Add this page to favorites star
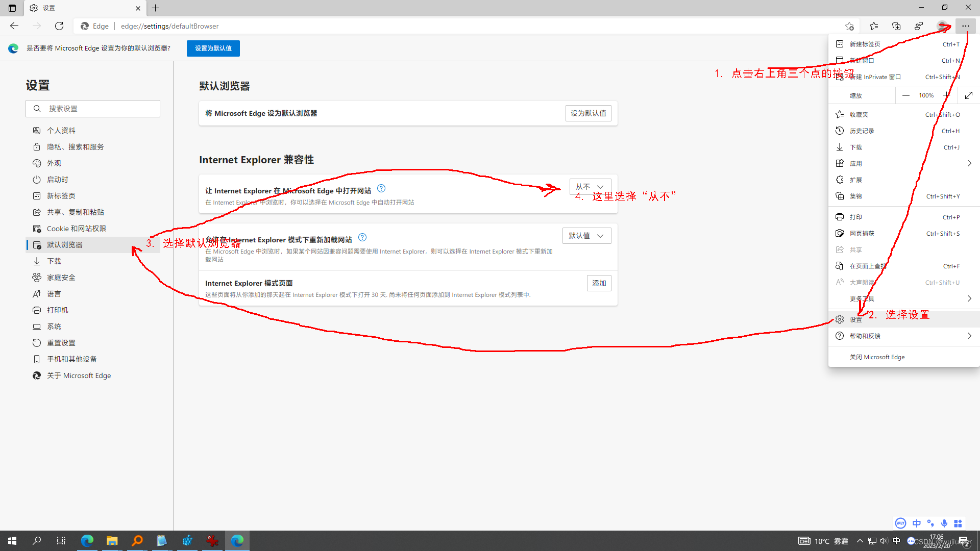The height and width of the screenshot is (551, 980). point(849,26)
